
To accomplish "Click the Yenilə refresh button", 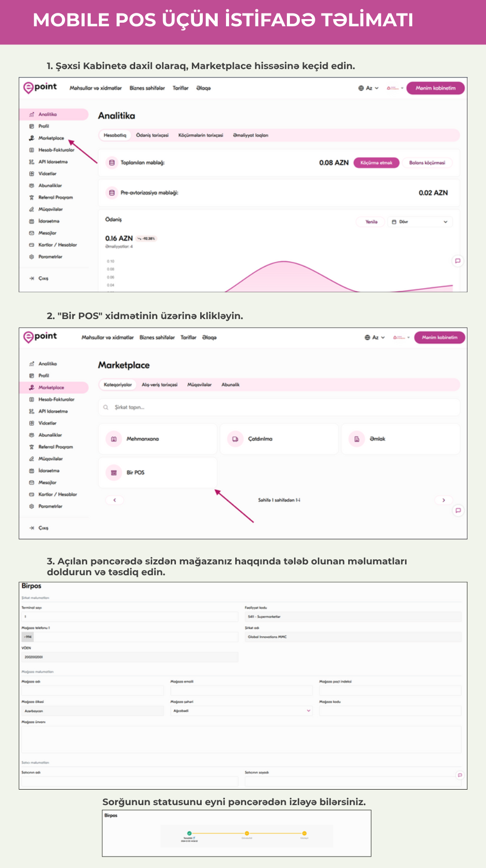I will (371, 222).
